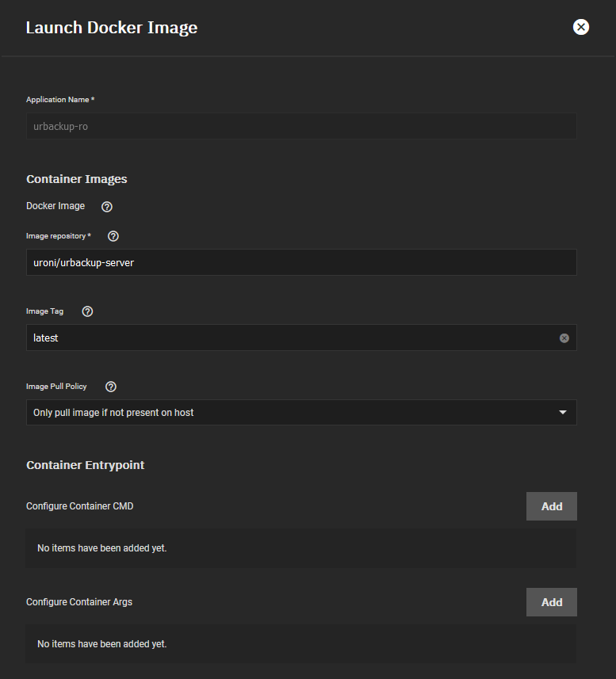Open the "Only pull image if not present" selector

pos(301,412)
